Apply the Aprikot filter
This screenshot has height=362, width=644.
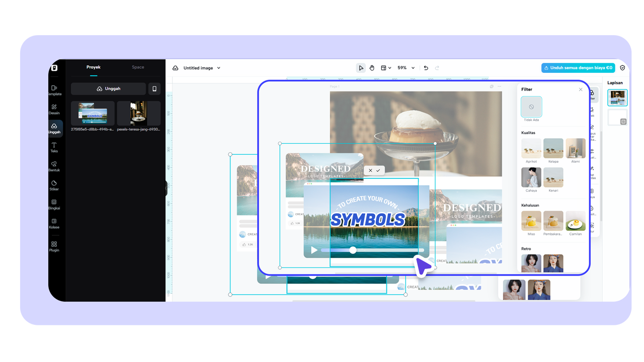(x=531, y=148)
